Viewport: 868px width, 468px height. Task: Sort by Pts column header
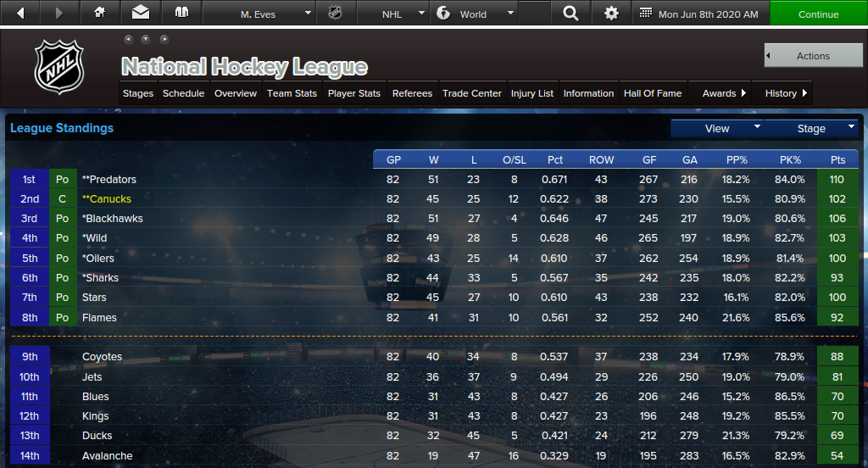[837, 159]
